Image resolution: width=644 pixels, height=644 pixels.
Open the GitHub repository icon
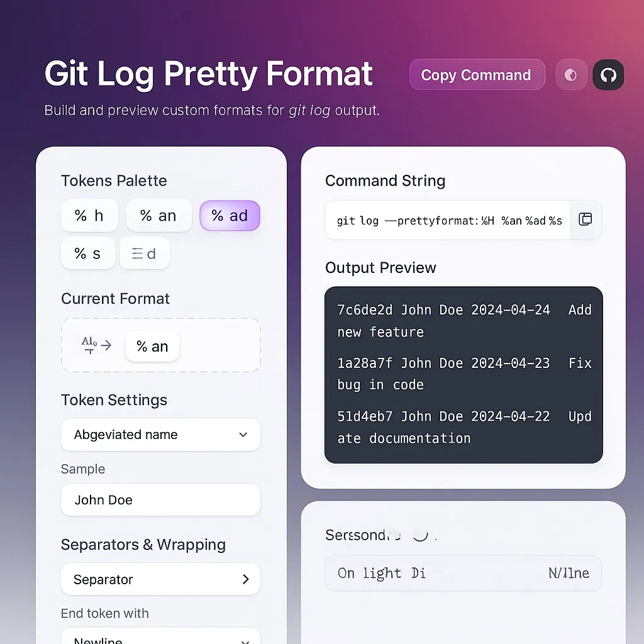click(x=608, y=75)
